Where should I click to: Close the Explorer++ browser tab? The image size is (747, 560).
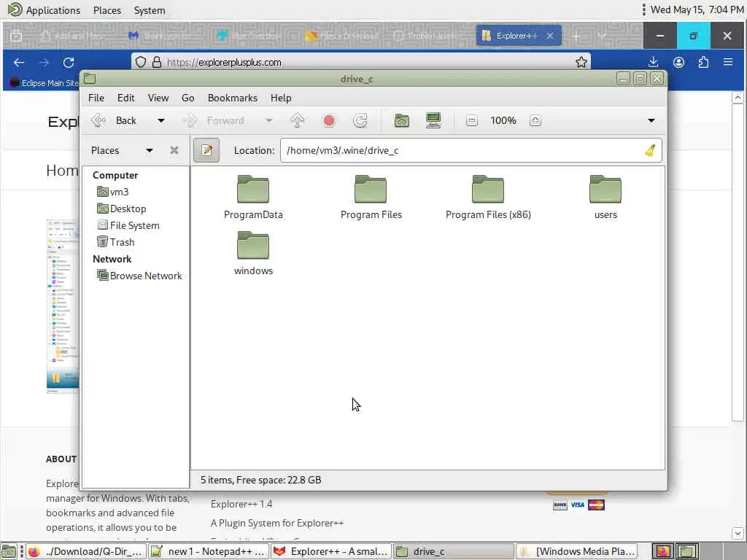point(550,36)
